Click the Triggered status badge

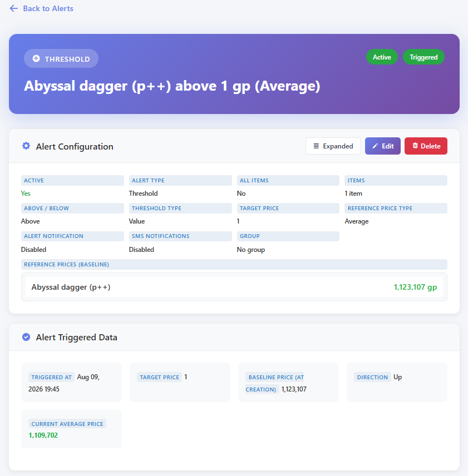(x=423, y=57)
